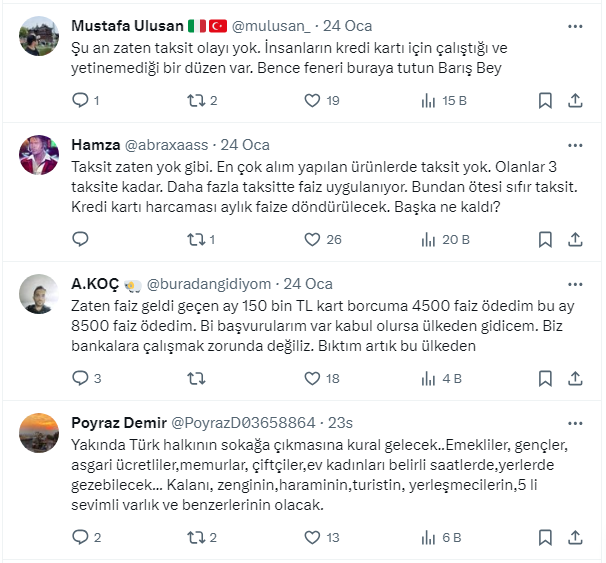Image resolution: width=606 pixels, height=563 pixels.
Task: Bookmark Hamza's tweet
Action: pyautogui.click(x=545, y=239)
